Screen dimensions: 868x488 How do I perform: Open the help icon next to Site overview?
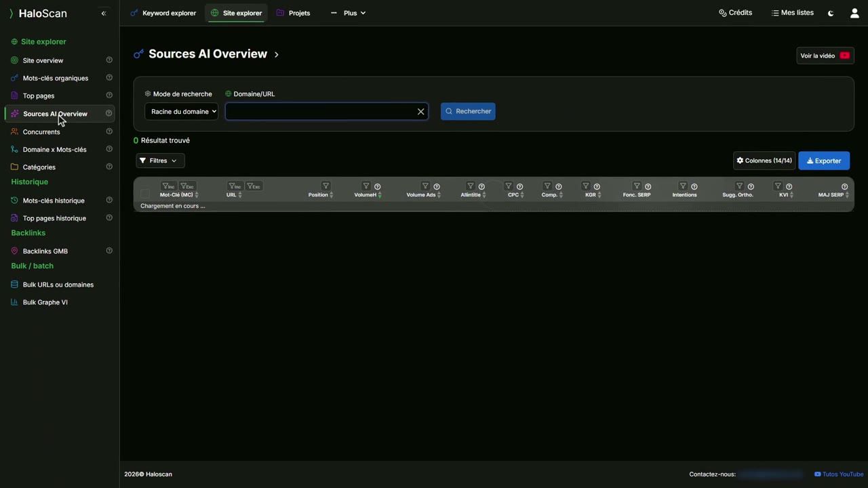(x=109, y=60)
